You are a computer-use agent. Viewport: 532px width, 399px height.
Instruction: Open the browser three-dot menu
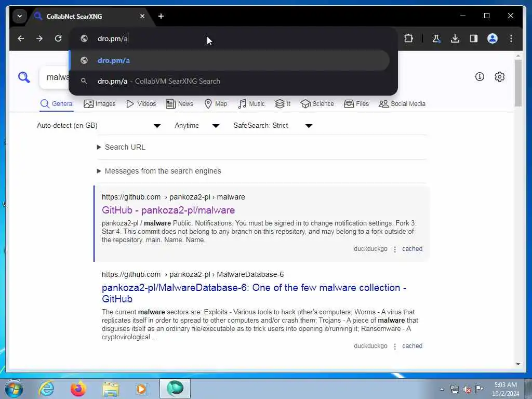pos(511,38)
